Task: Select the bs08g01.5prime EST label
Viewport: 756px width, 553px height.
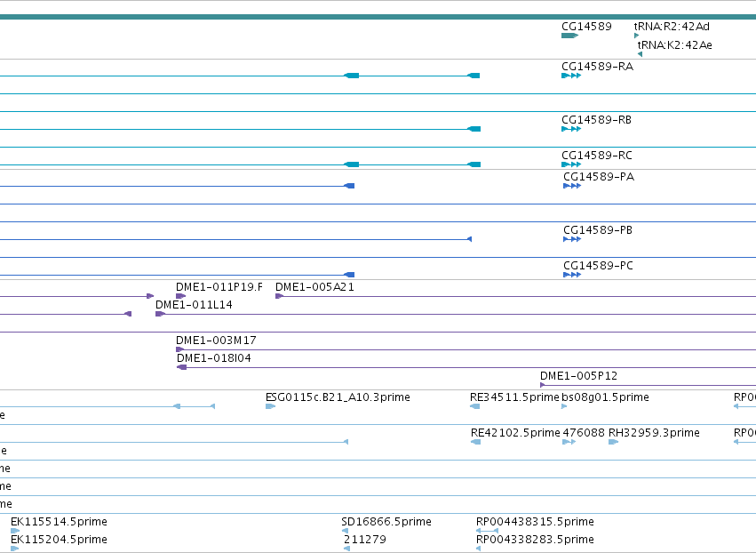Action: [x=605, y=397]
